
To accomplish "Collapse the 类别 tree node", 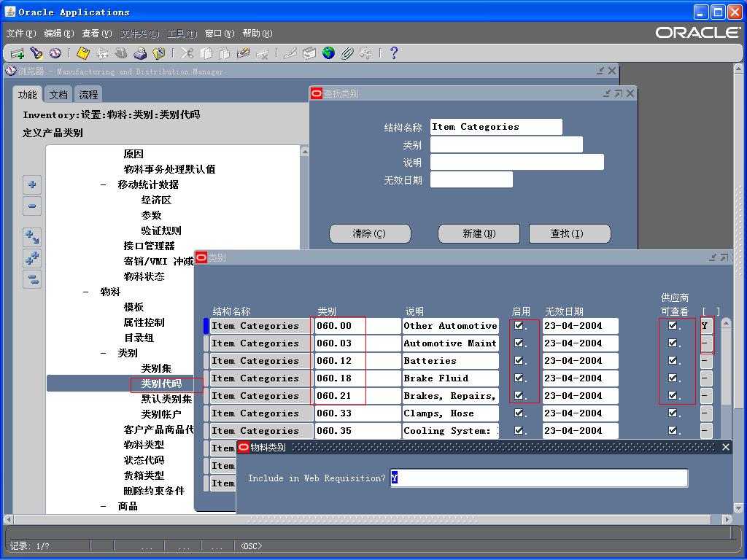I will [104, 354].
